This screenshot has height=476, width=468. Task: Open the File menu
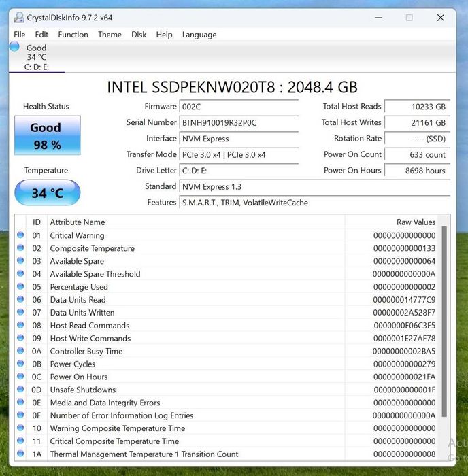tap(20, 35)
